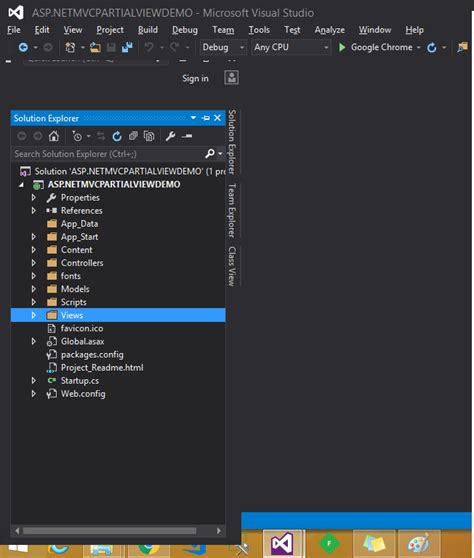474x558 pixels.
Task: Select the Scripts folder
Action: pyautogui.click(x=74, y=302)
